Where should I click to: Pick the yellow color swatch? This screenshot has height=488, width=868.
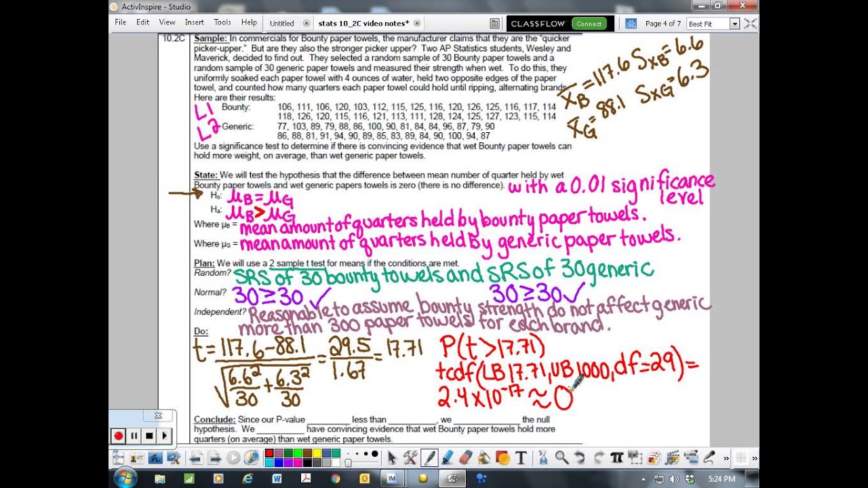317,453
